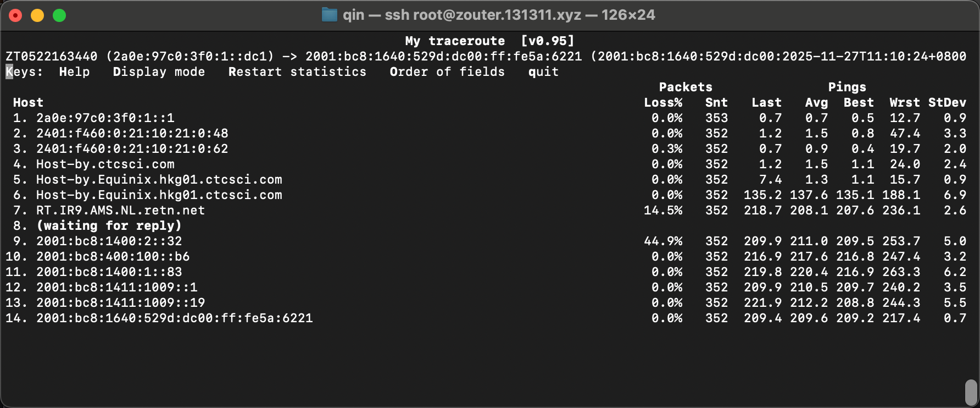Image resolution: width=980 pixels, height=408 pixels.
Task: Click the 44.9% loss value
Action: click(x=663, y=241)
